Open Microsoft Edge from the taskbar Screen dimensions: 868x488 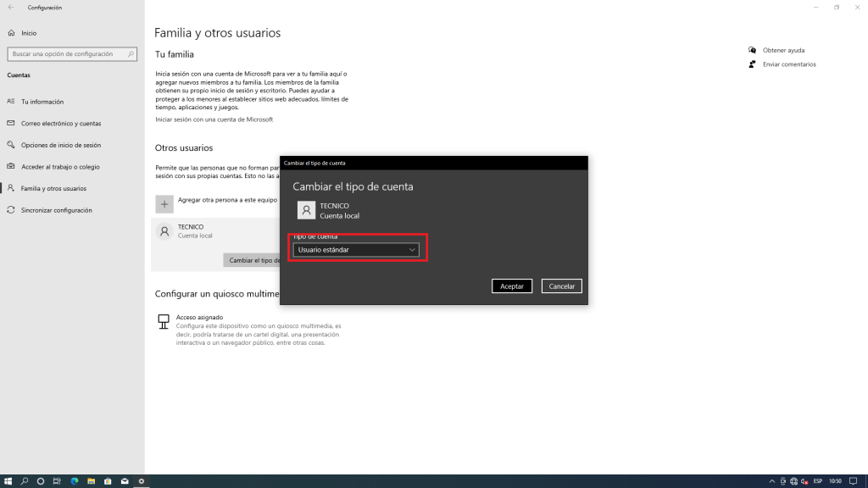[75, 481]
